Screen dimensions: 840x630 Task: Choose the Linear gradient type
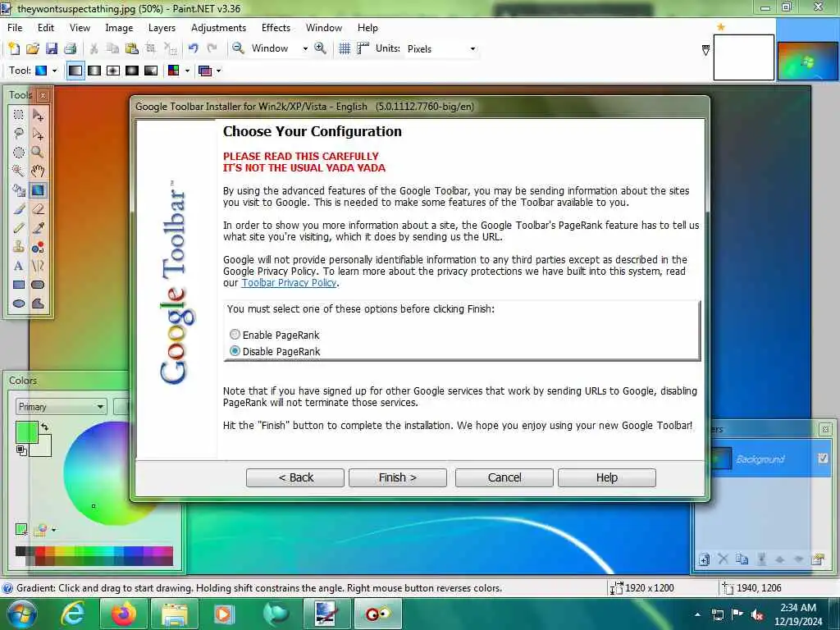pyautogui.click(x=75, y=71)
